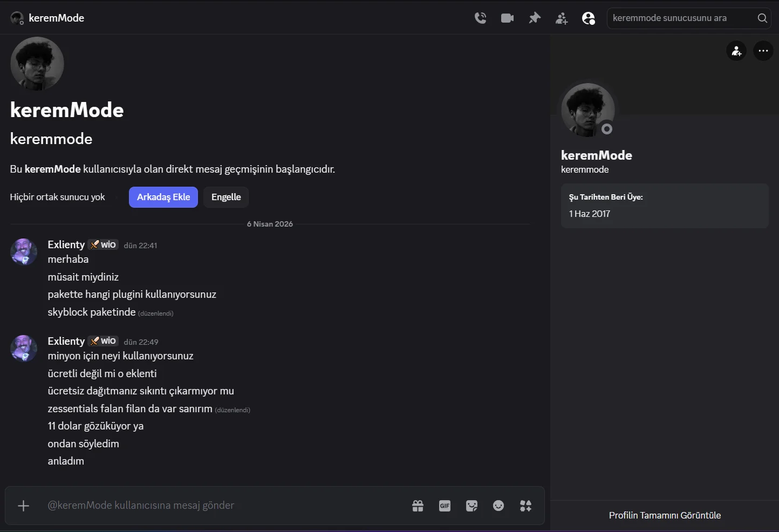
Task: Open pinned messages
Action: (535, 18)
